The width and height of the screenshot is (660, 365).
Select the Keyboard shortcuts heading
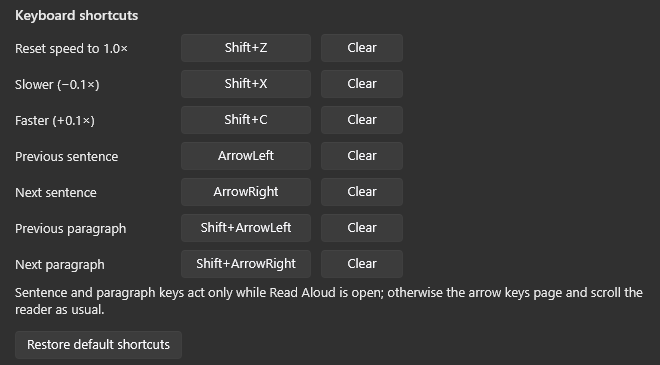tap(77, 16)
